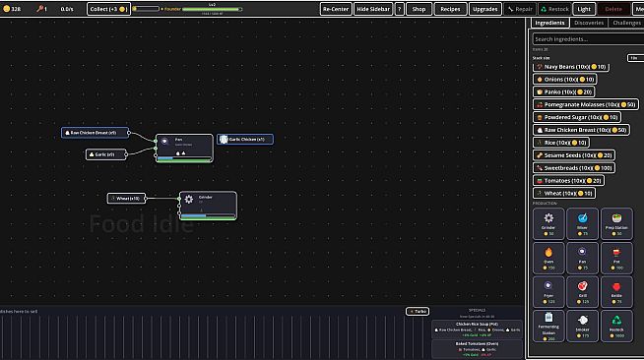Buy Pomegranate Molasses ingredient
Viewport: 644px width, 360px height.
pos(586,104)
